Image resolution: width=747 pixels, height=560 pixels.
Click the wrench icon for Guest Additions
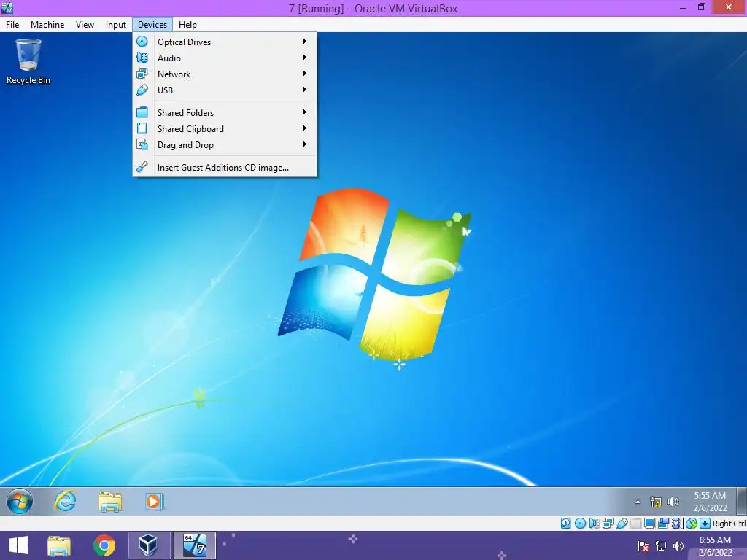pos(142,167)
